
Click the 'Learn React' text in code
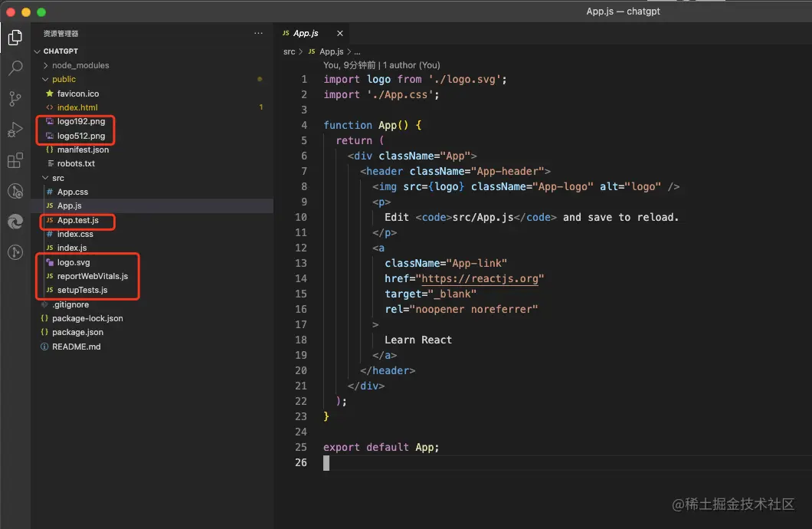pyautogui.click(x=418, y=340)
